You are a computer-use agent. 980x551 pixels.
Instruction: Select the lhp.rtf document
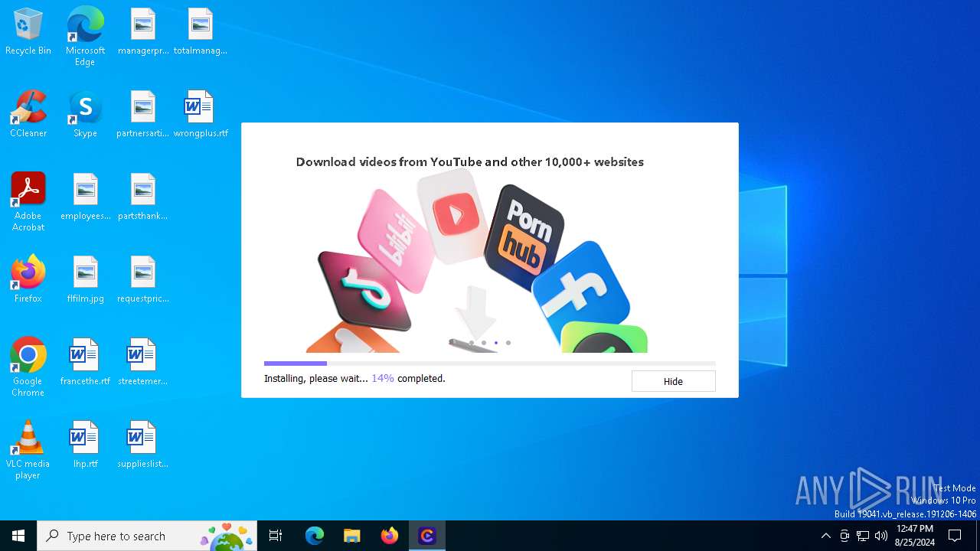pos(86,445)
